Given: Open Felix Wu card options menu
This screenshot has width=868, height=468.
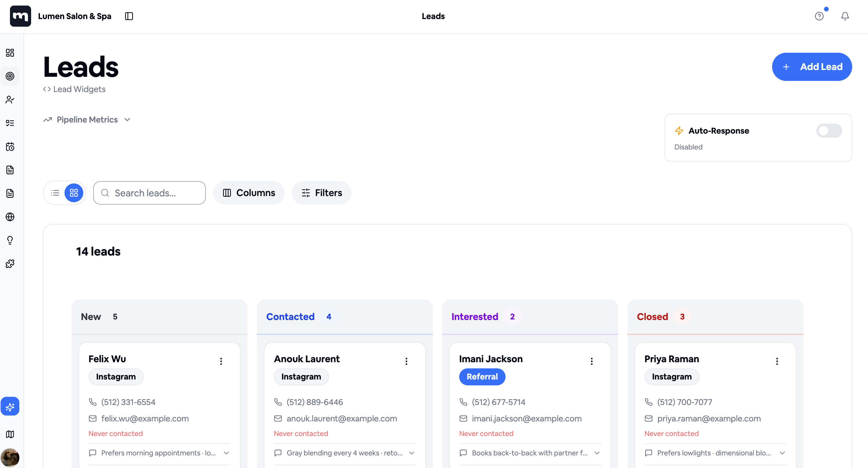Looking at the screenshot, I should point(221,361).
